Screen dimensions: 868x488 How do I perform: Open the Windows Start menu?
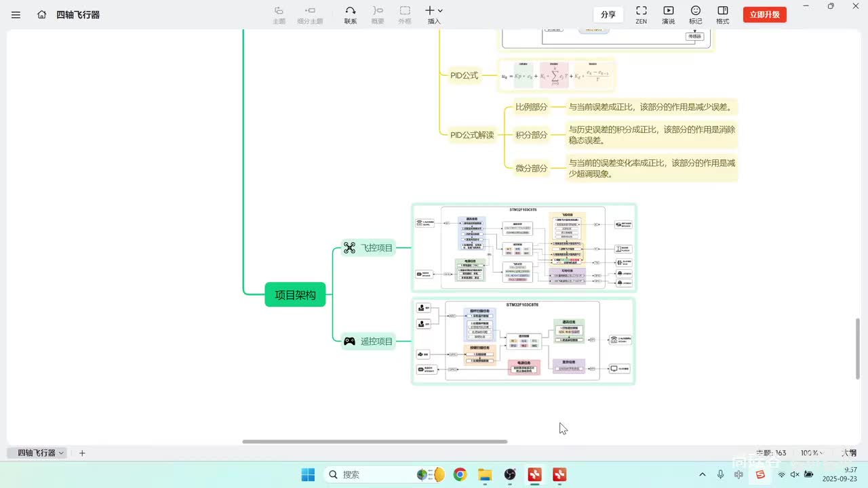(308, 474)
